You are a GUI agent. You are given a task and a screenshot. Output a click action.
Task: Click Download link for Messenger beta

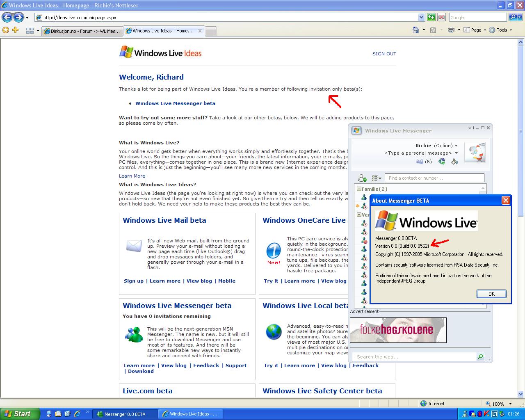click(141, 371)
